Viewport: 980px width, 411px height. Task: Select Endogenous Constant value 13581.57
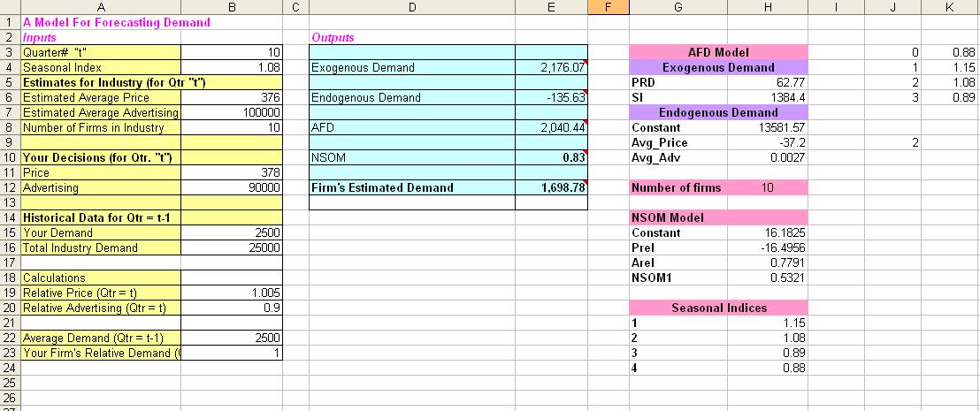(x=768, y=127)
